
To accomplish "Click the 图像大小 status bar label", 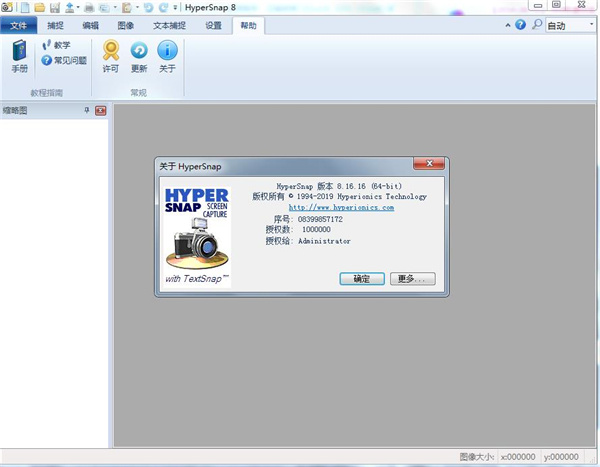I will click(x=477, y=457).
